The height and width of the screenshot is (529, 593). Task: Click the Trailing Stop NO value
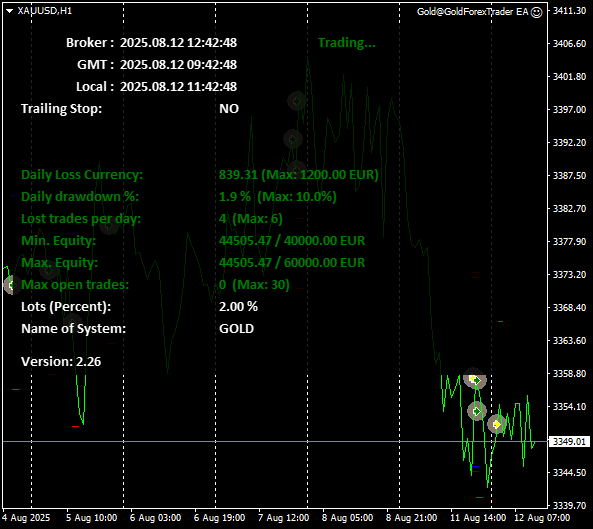[x=229, y=109]
